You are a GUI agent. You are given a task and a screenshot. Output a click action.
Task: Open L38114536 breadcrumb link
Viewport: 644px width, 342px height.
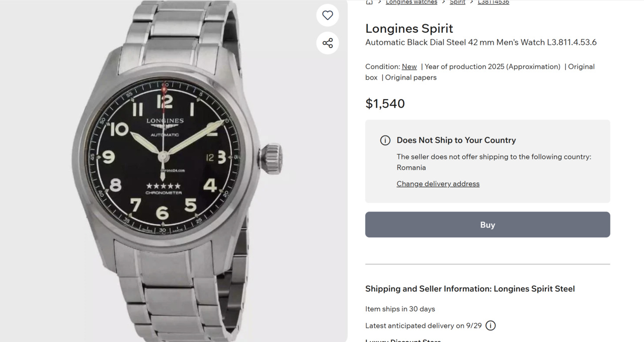point(493,2)
